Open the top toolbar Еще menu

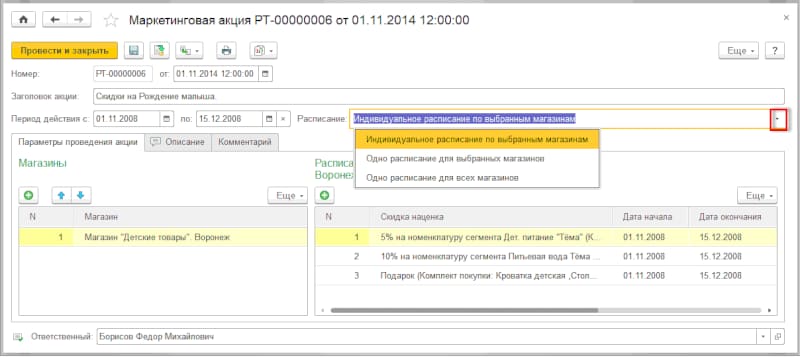(739, 50)
